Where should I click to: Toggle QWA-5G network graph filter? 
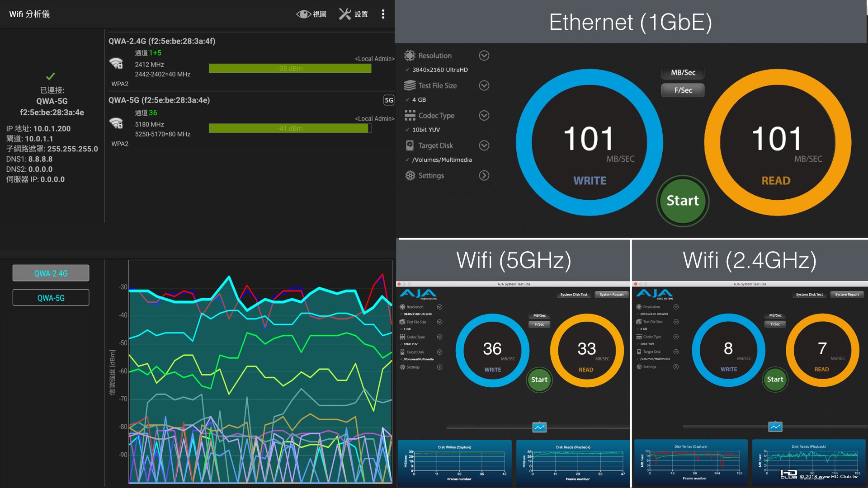coord(51,298)
